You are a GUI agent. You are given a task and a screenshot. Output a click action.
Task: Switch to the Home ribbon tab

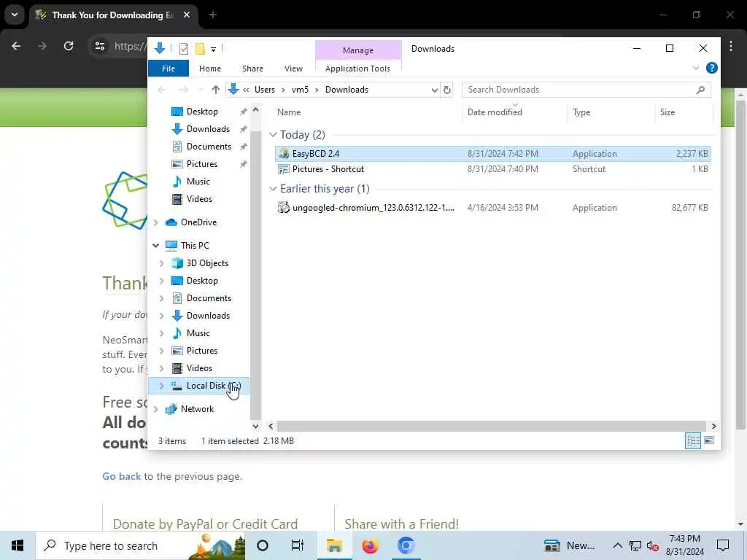[x=210, y=69]
